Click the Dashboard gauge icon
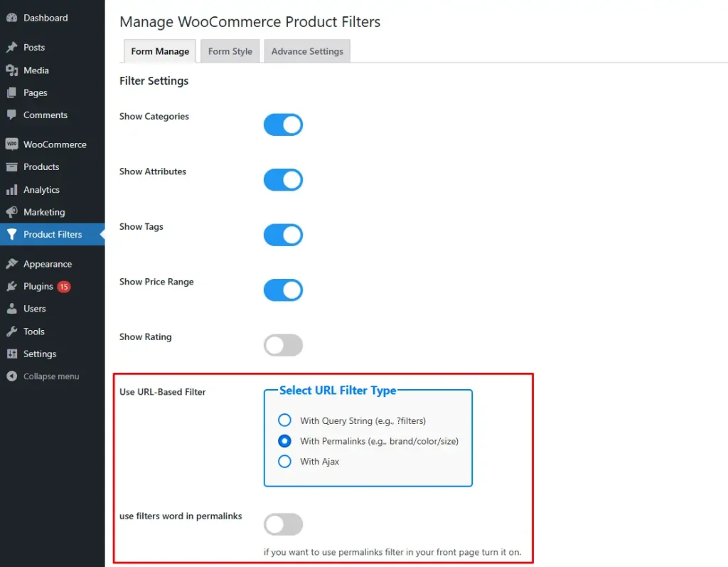Image resolution: width=728 pixels, height=567 pixels. point(11,18)
